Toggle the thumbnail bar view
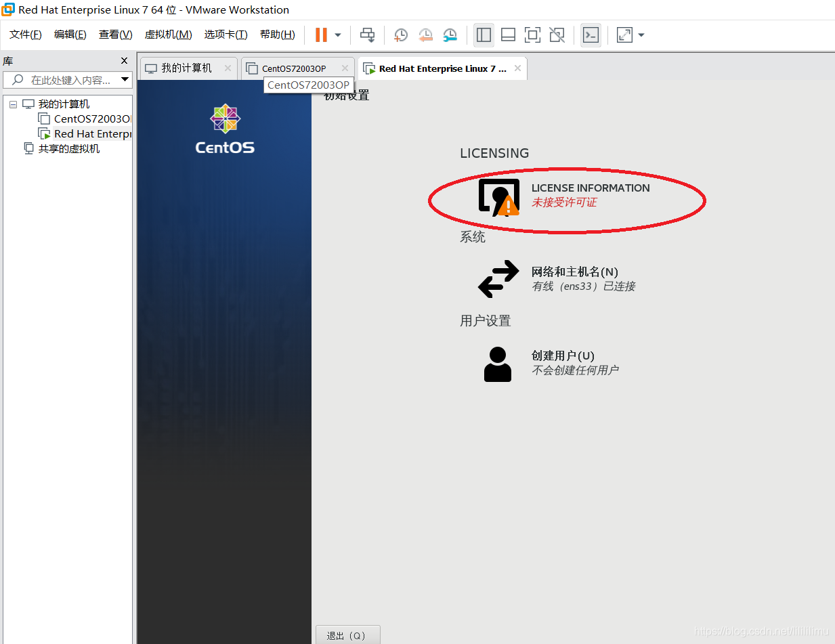835x644 pixels. [x=508, y=35]
